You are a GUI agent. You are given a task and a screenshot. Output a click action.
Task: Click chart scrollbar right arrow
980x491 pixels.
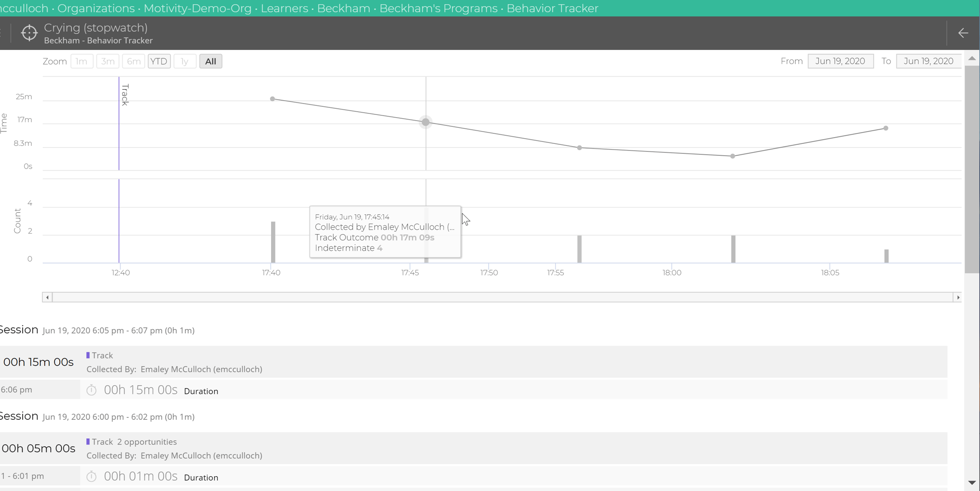coord(958,297)
